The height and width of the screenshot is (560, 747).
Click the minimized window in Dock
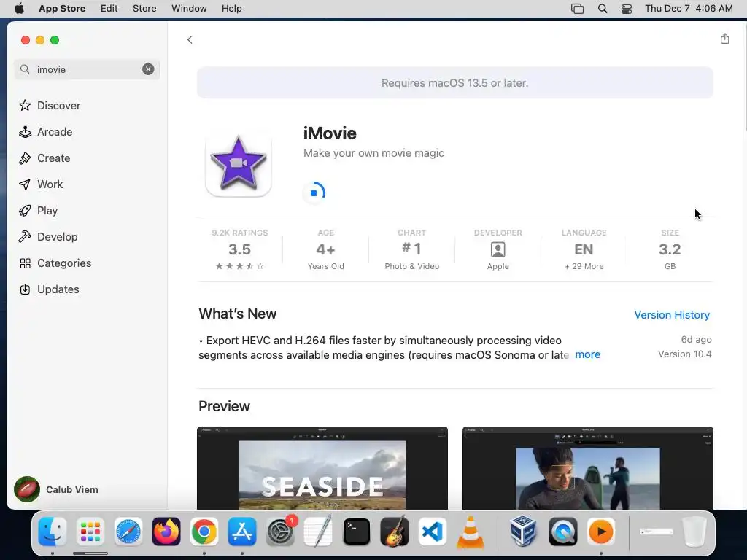coord(656,532)
